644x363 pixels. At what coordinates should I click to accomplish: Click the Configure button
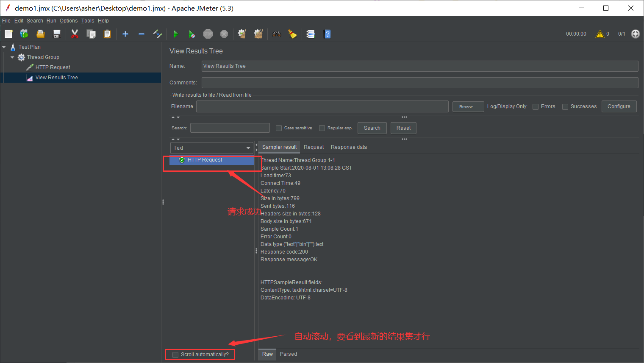tap(619, 106)
